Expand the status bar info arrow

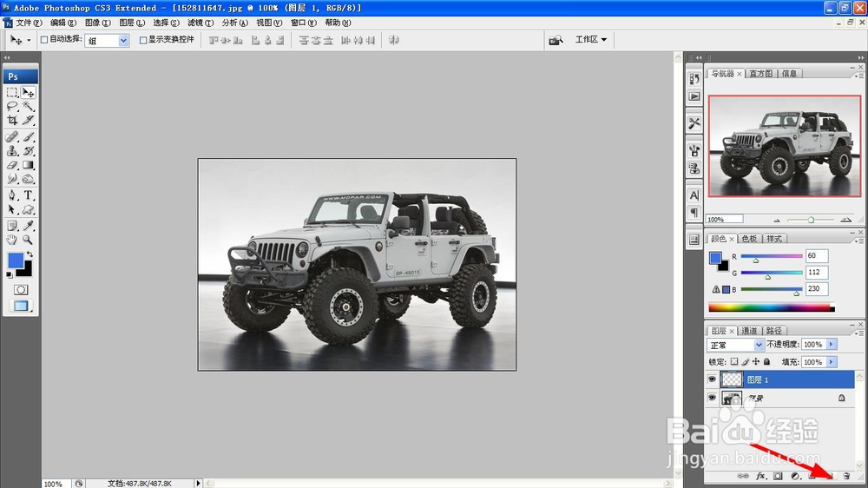(198, 484)
